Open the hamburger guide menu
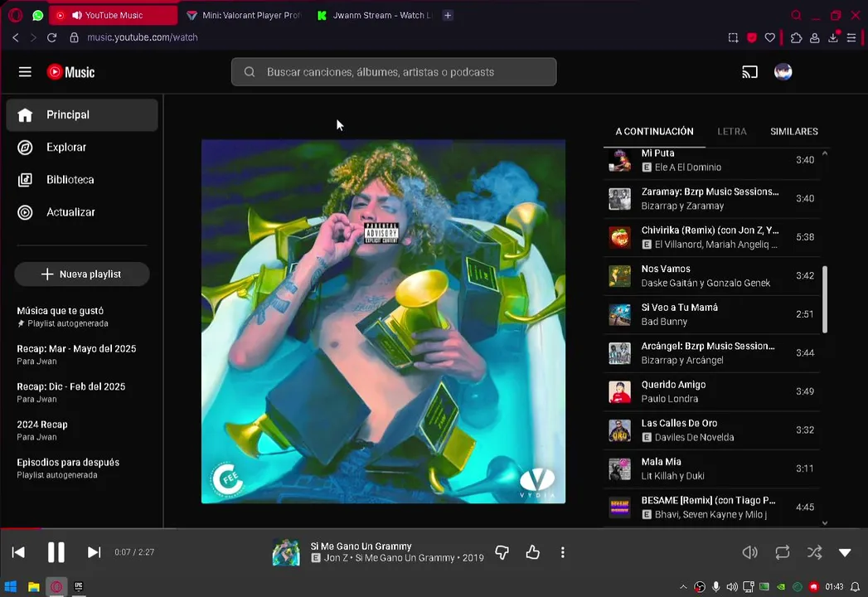Viewport: 868px width, 597px height. (25, 72)
